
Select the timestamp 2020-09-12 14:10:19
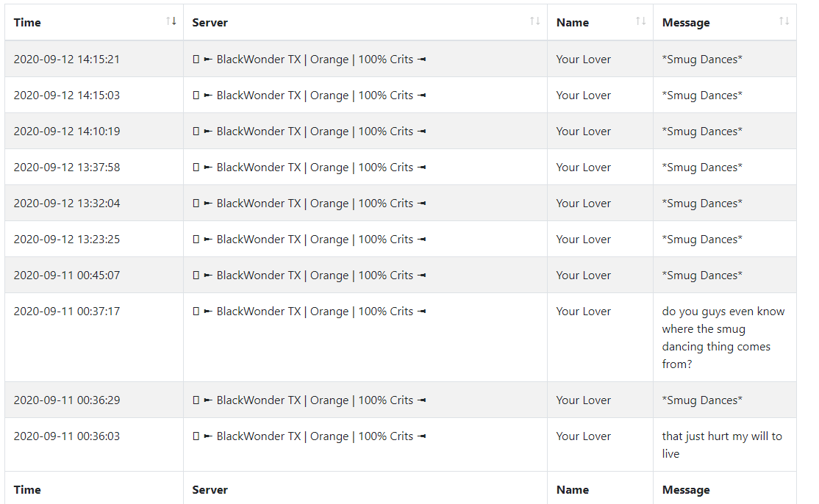click(67, 132)
